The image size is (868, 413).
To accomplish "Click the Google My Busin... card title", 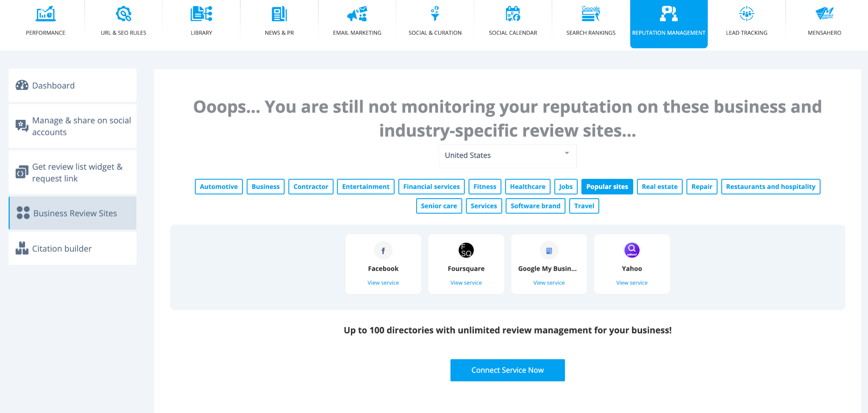I will tap(547, 269).
